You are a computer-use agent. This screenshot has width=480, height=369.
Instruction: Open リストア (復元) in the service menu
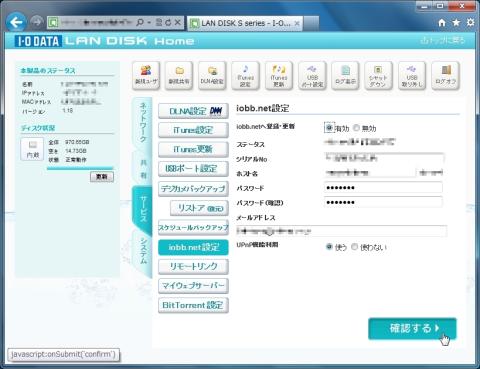[199, 208]
